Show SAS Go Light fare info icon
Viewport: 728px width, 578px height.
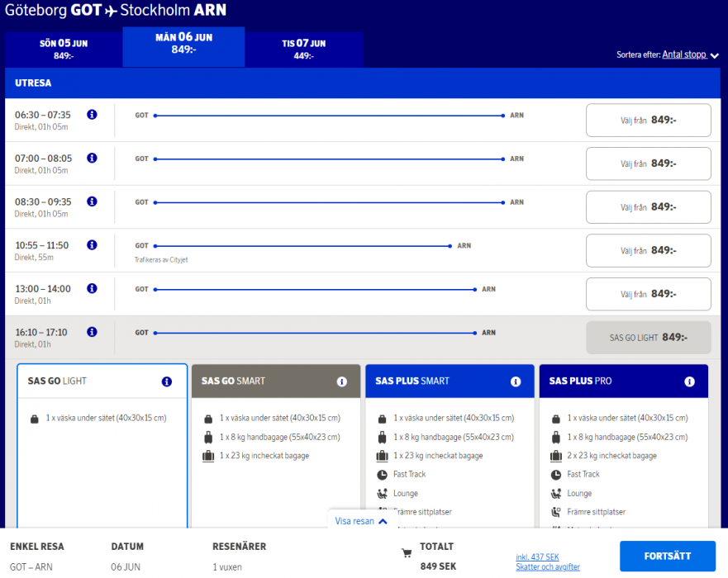[167, 381]
